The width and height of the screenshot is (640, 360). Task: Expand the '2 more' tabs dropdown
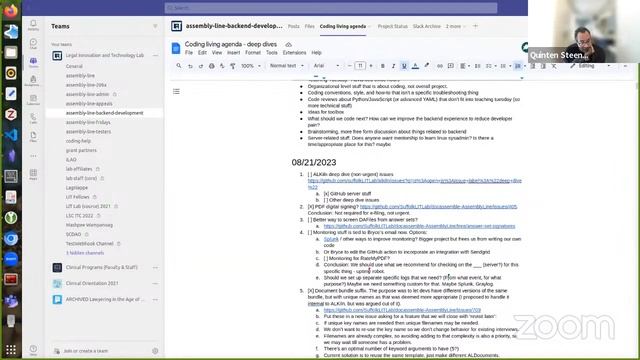pyautogui.click(x=456, y=26)
